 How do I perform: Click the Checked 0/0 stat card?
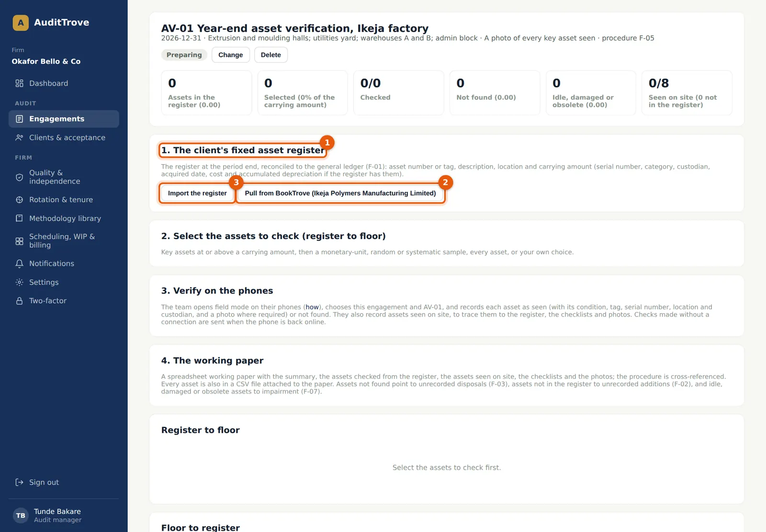coord(399,93)
